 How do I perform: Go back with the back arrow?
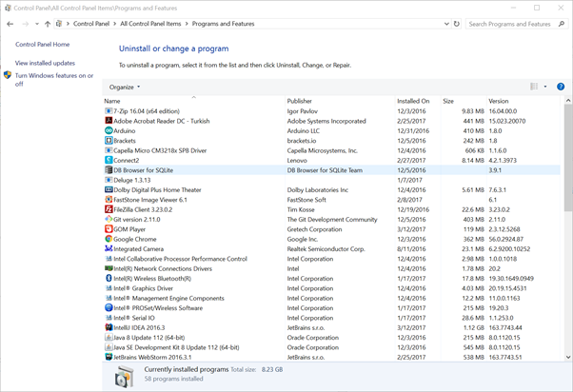point(10,24)
